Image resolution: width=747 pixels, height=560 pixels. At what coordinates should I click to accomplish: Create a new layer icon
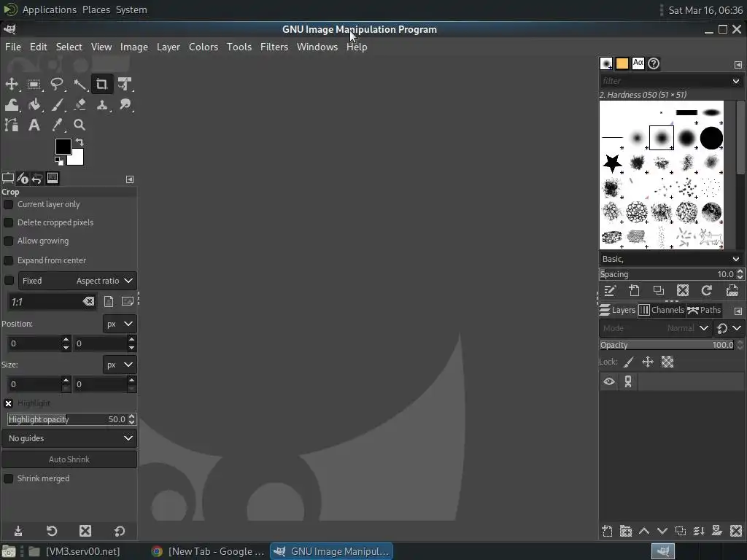(x=607, y=531)
